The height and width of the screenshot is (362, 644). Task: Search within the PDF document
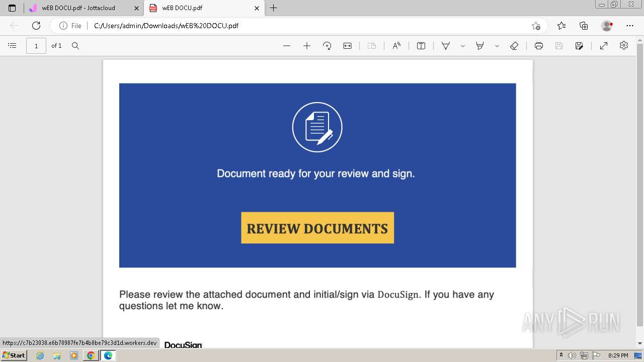(75, 46)
